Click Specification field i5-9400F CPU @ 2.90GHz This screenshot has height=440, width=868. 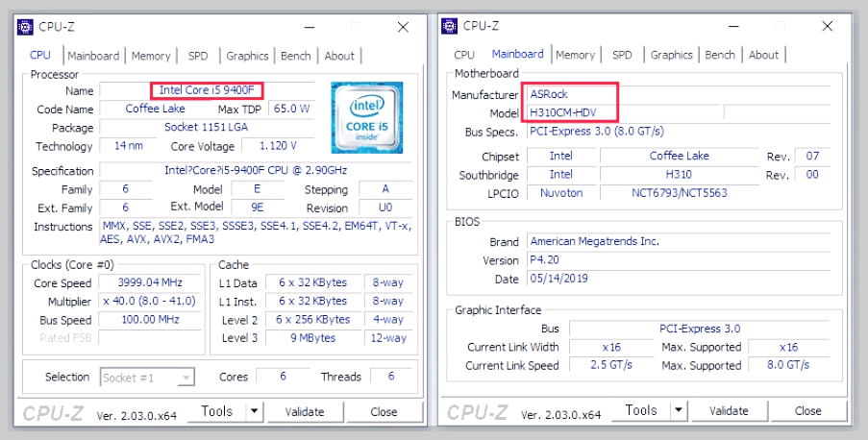tap(256, 170)
